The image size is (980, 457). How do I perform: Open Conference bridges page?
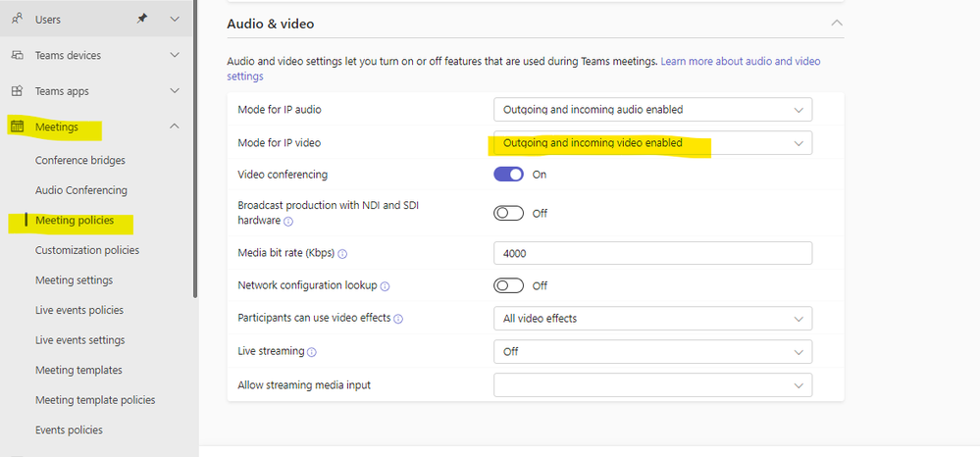(x=80, y=160)
